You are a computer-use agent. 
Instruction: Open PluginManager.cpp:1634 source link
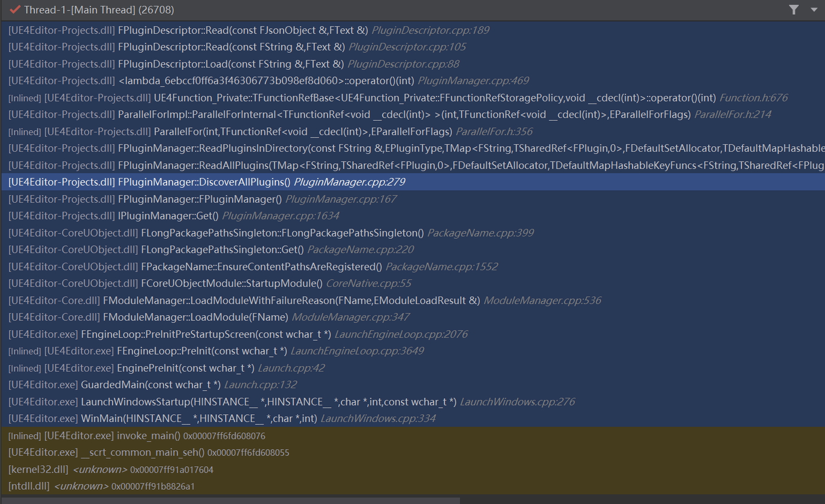280,215
